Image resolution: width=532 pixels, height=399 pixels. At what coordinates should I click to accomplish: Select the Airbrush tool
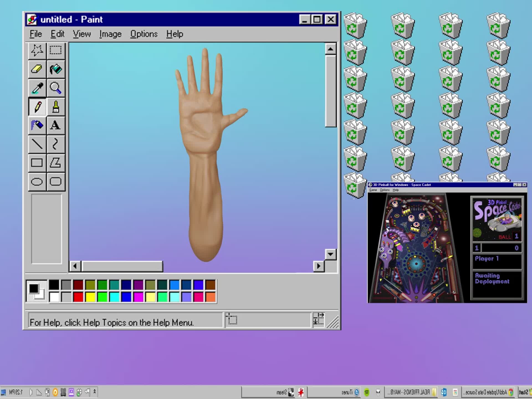[x=37, y=125]
